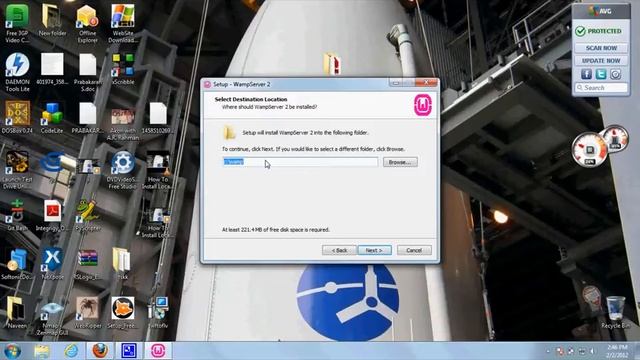Select the WebSite Downloader desktop icon

click(x=123, y=24)
